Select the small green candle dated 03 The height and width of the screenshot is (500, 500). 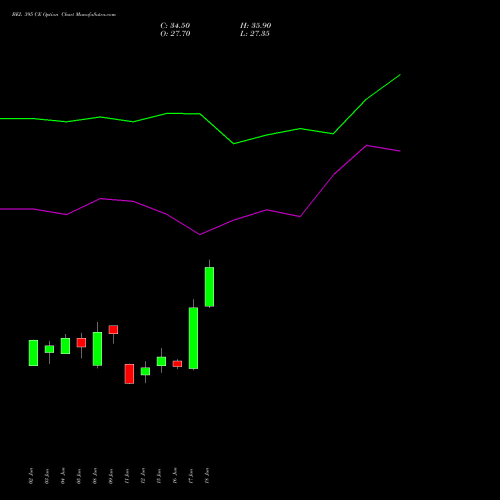pos(49,349)
